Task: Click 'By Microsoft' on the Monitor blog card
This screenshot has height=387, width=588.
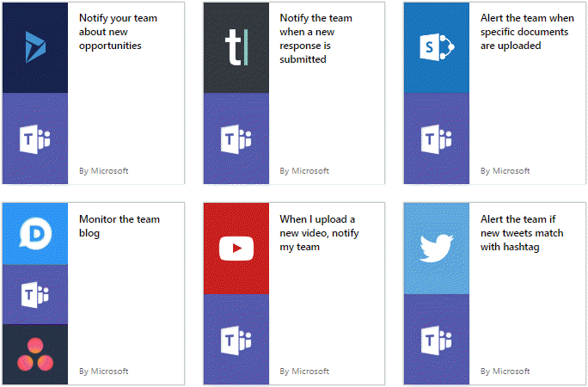Action: tap(103, 372)
